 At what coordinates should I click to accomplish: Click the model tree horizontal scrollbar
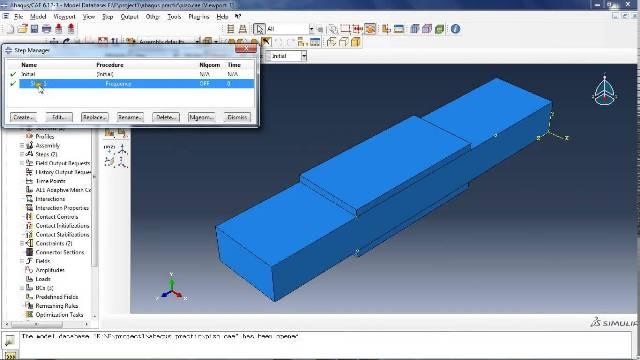click(x=47, y=324)
